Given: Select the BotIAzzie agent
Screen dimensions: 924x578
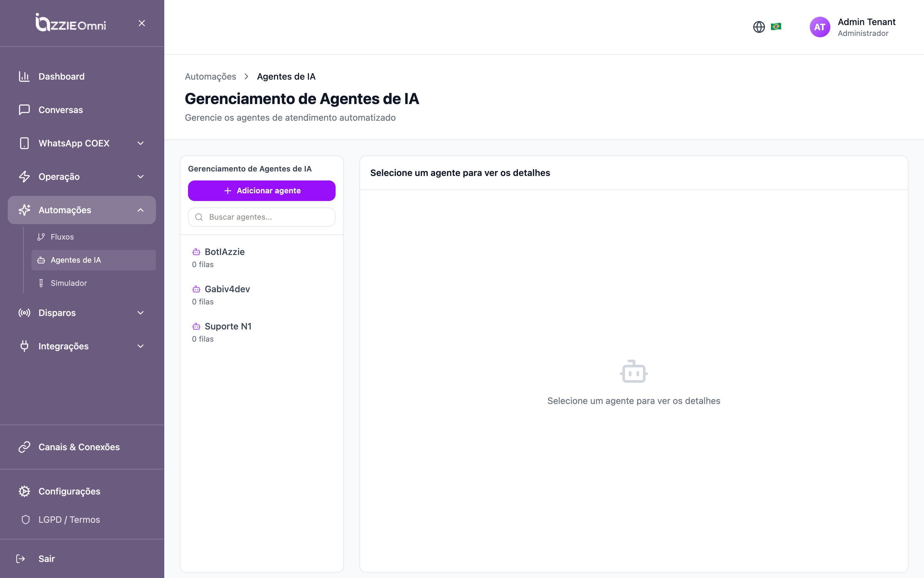Looking at the screenshot, I should [261, 258].
